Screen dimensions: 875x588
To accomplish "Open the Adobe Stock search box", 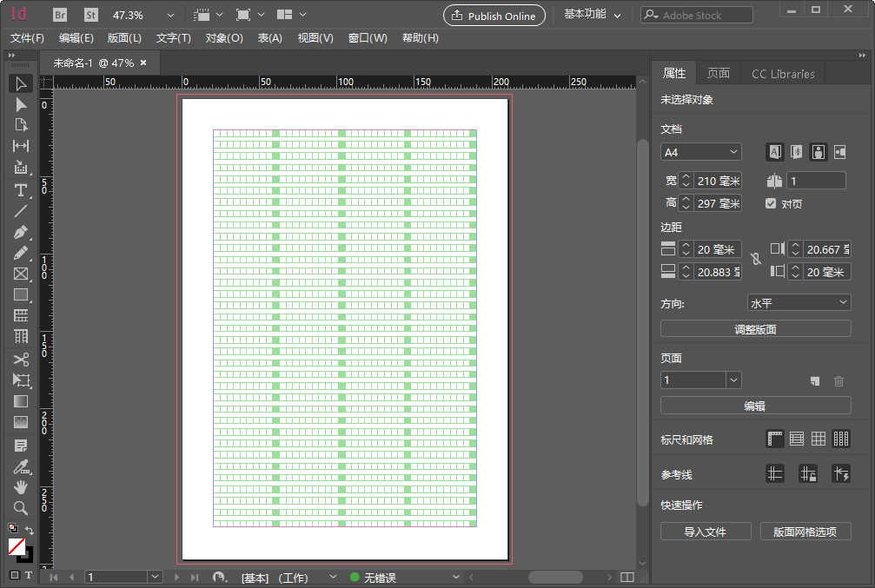I will coord(696,14).
